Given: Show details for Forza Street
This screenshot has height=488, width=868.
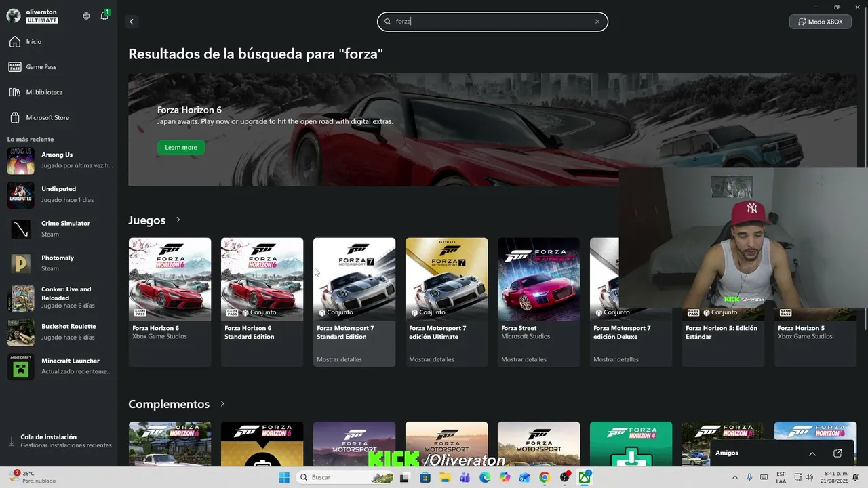Looking at the screenshot, I should point(524,359).
